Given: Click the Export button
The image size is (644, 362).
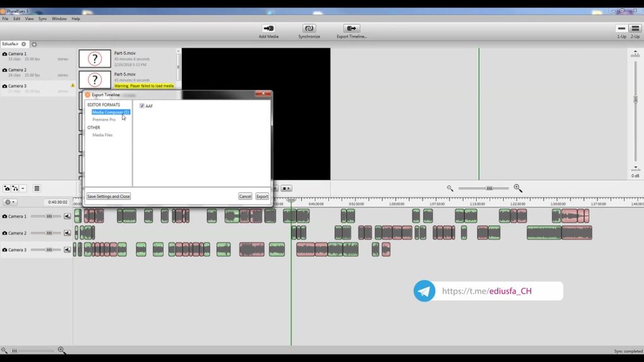Looking at the screenshot, I should [x=262, y=196].
